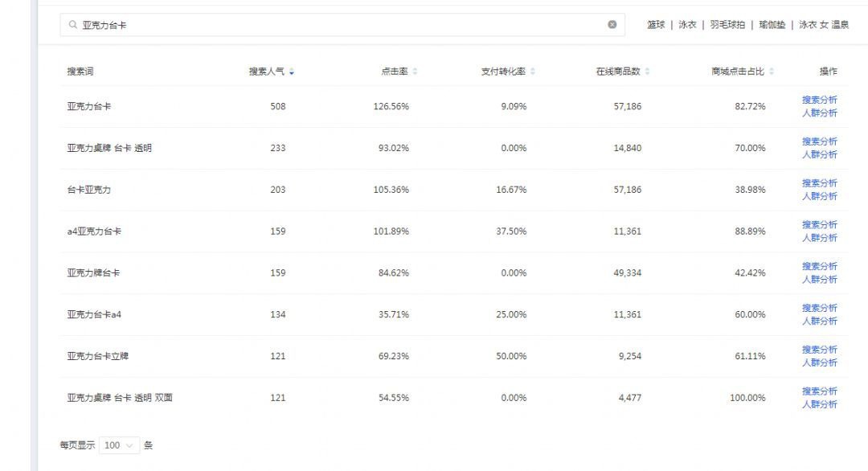Click the 商城点击占比 column header
This screenshot has height=471, width=868.
click(x=738, y=72)
